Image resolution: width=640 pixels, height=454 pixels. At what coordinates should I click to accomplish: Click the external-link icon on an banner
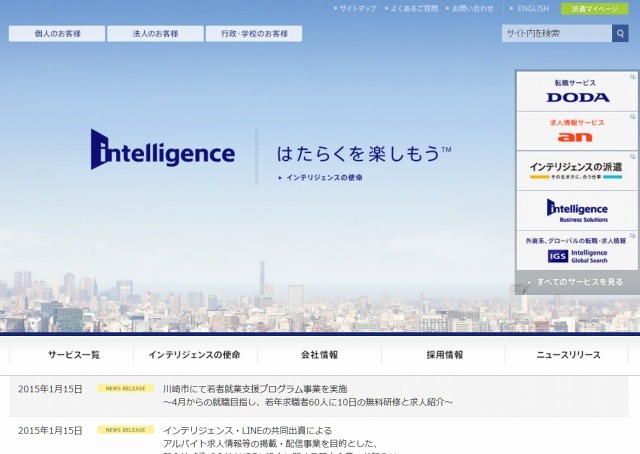633,117
